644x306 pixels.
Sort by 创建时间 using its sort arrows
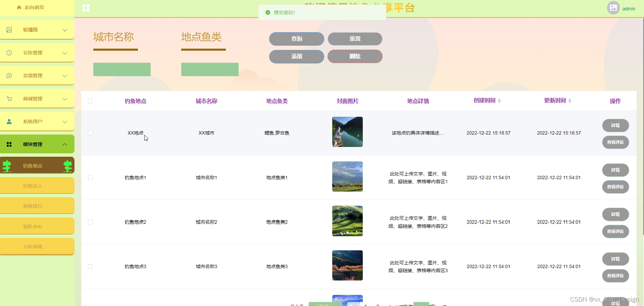(499, 101)
